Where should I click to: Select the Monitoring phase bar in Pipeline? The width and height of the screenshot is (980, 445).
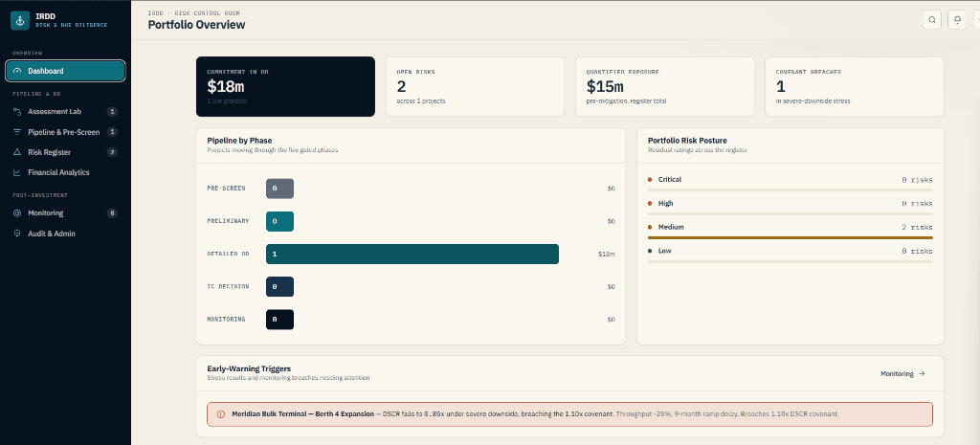coord(280,320)
